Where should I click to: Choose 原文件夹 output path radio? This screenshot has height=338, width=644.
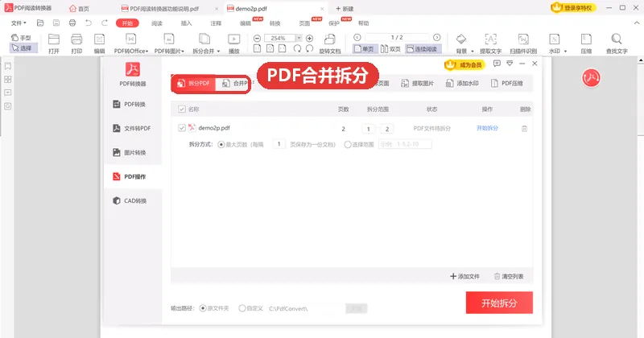(x=203, y=308)
